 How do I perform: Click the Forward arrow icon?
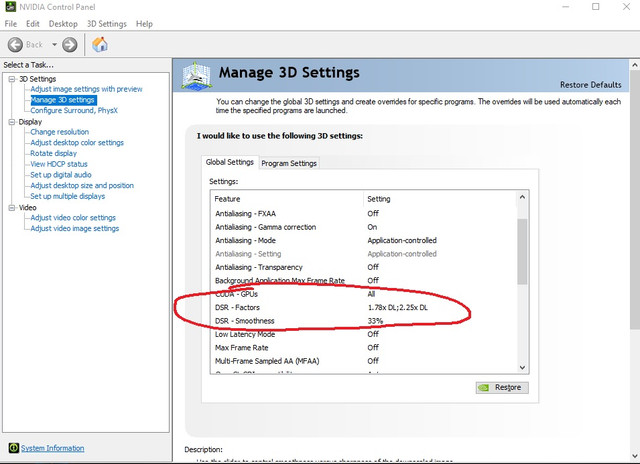click(69, 44)
